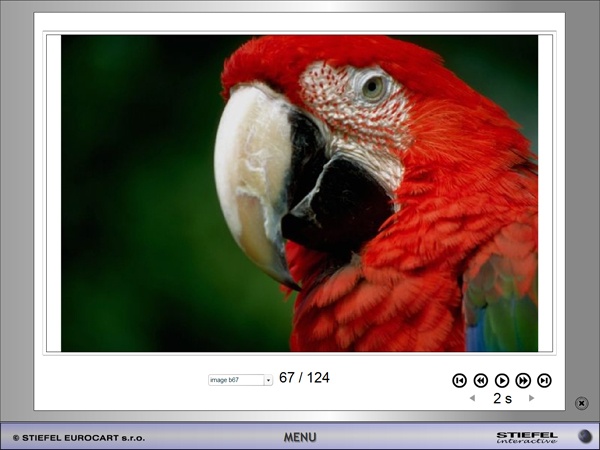The image size is (600, 450).
Task: Click the parrot photo
Action: click(x=299, y=193)
